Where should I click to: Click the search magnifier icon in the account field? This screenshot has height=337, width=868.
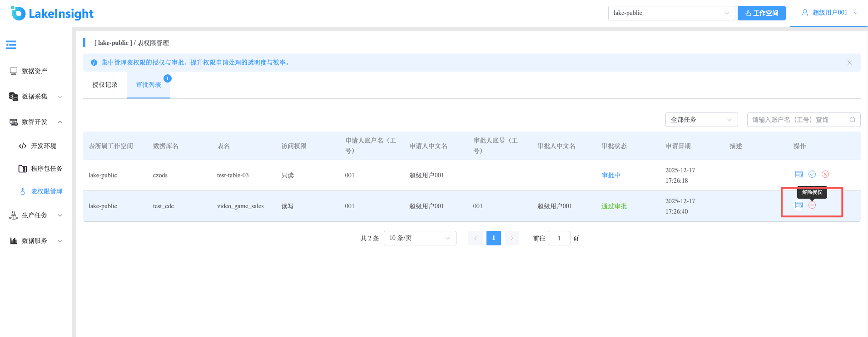coord(853,120)
